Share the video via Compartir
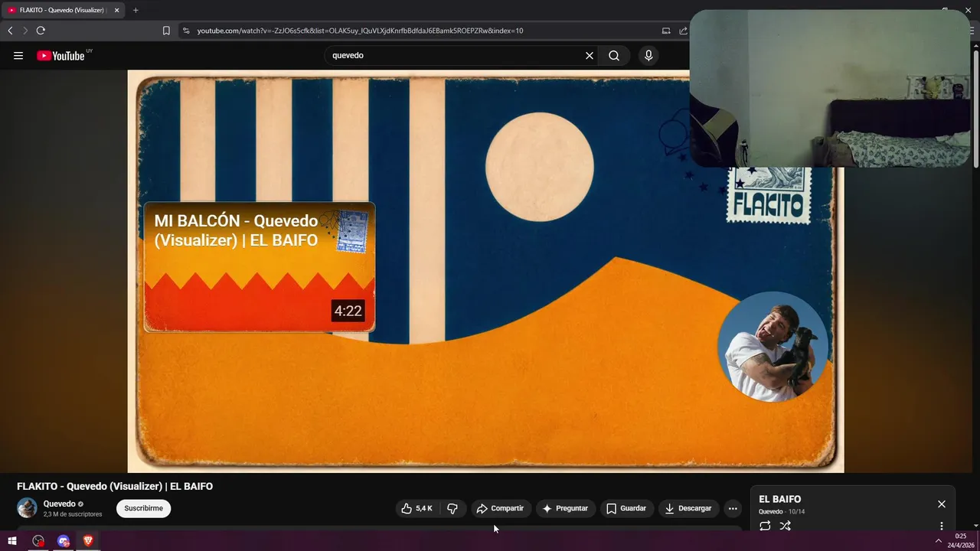The height and width of the screenshot is (551, 980). pyautogui.click(x=500, y=508)
